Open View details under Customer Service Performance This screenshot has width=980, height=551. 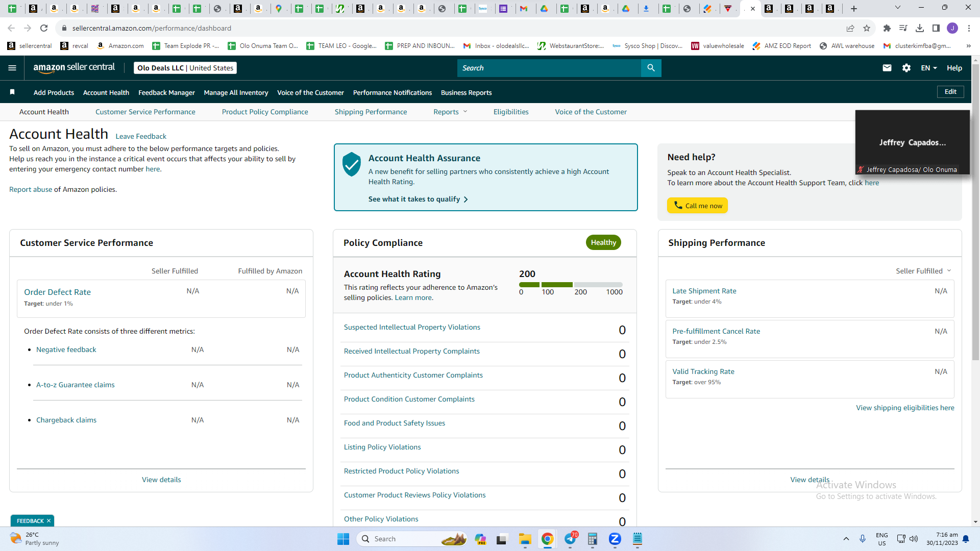(x=161, y=480)
